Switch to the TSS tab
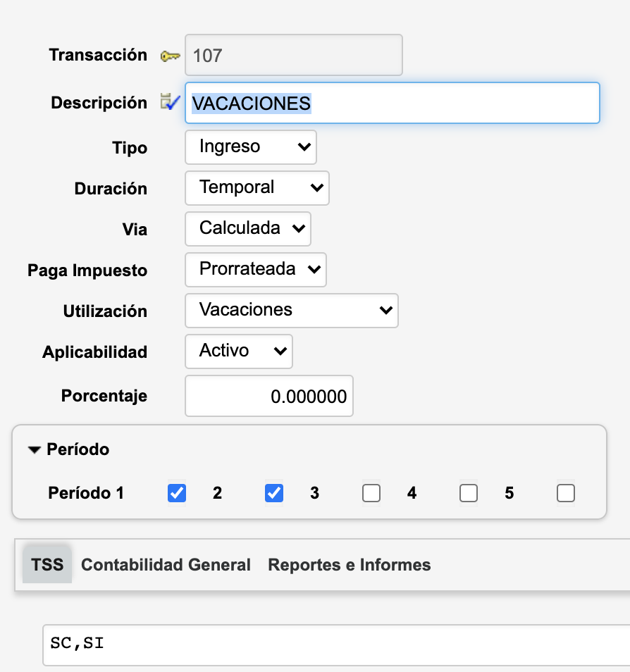 (47, 565)
